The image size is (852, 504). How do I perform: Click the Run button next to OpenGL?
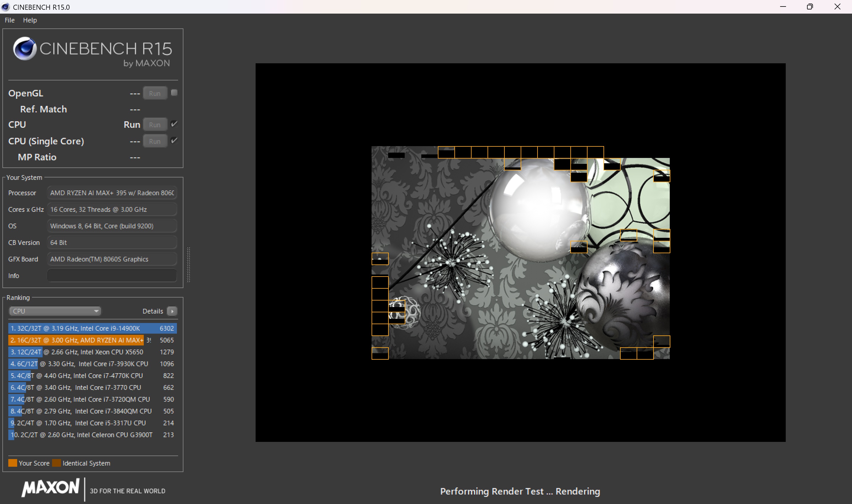[x=155, y=93]
